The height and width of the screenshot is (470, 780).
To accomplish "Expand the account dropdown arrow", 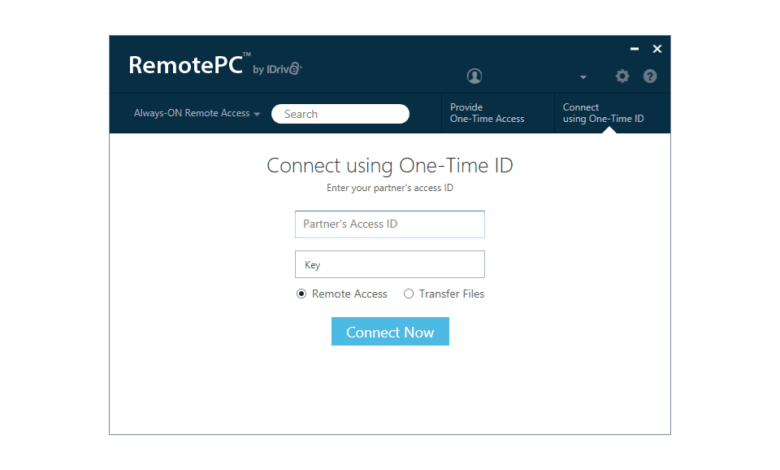I will [583, 77].
